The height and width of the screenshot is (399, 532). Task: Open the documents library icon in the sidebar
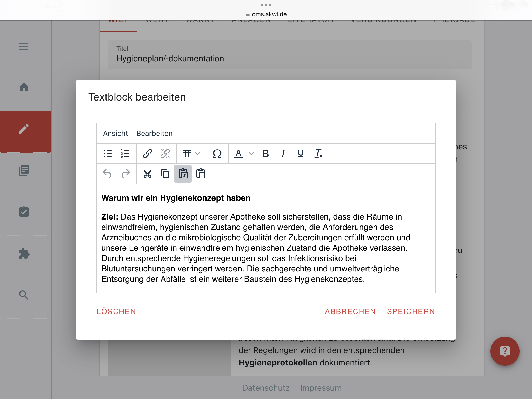[24, 170]
